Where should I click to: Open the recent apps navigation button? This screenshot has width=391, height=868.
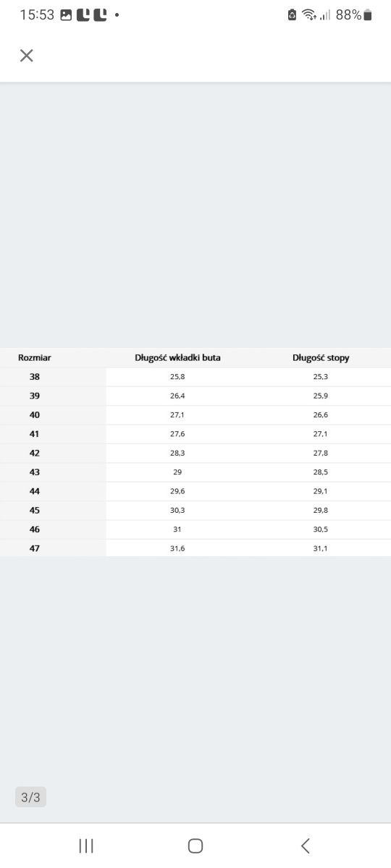86,846
